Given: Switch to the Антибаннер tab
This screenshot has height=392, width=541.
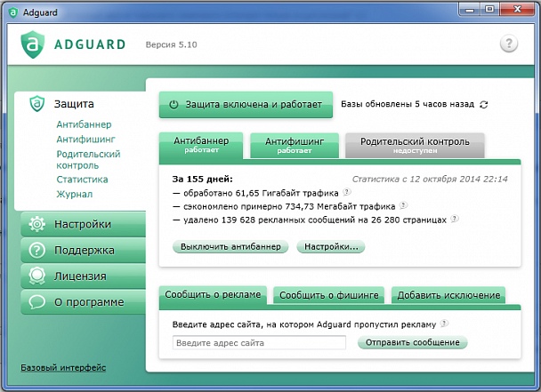Looking at the screenshot, I should pos(201,145).
